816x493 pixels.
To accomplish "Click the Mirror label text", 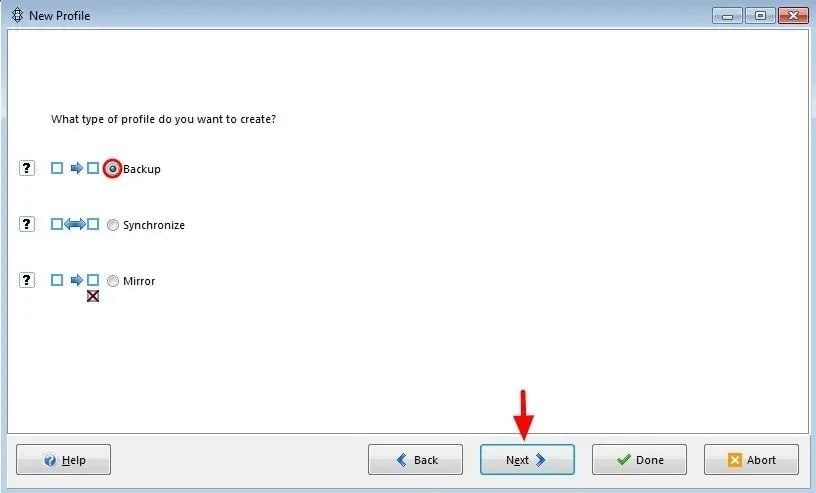I will pyautogui.click(x=139, y=281).
